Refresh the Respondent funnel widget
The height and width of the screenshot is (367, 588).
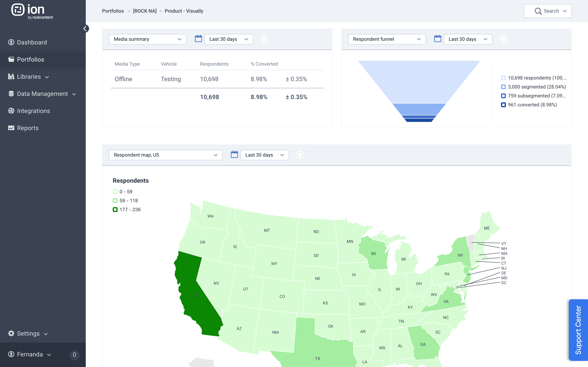(503, 39)
